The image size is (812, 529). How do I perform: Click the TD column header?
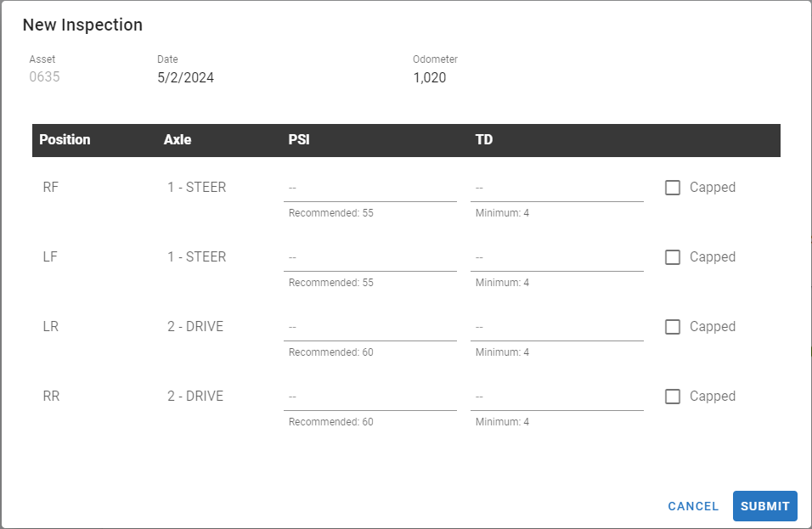point(484,140)
